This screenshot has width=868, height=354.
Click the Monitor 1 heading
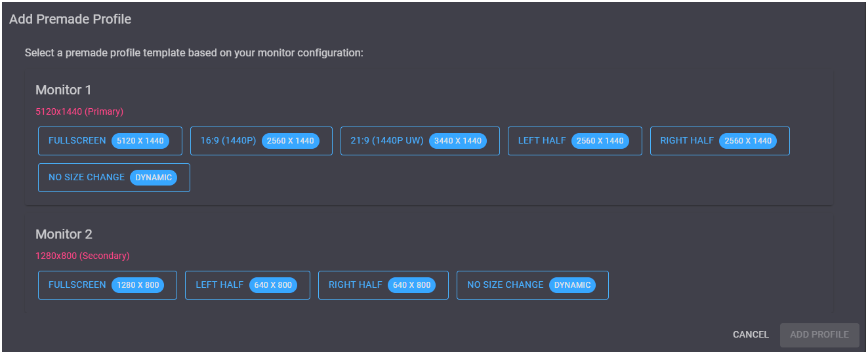tap(64, 90)
